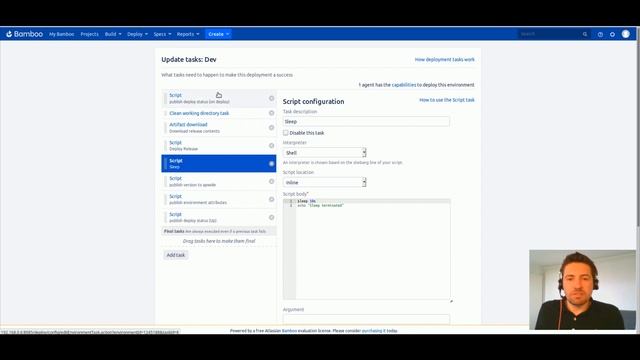Click 'Drag tasks here to make them final'
Screen dimensions: 640x360
219,241
